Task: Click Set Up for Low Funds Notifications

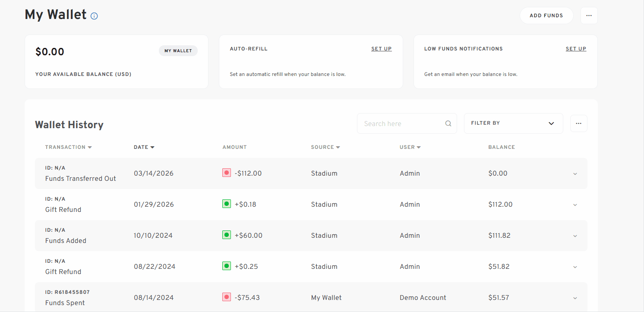Action: [x=576, y=49]
